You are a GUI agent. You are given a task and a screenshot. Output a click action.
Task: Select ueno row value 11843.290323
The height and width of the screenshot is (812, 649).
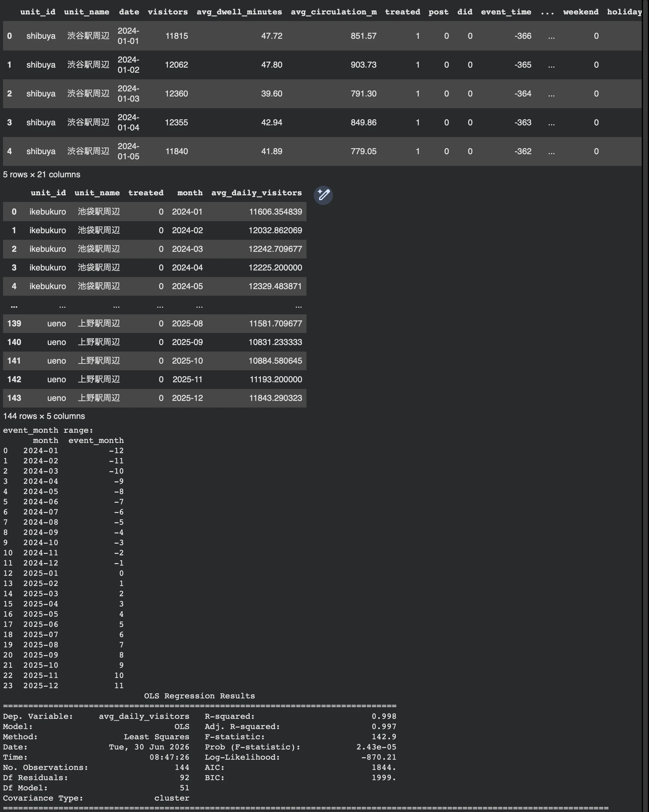(x=276, y=398)
